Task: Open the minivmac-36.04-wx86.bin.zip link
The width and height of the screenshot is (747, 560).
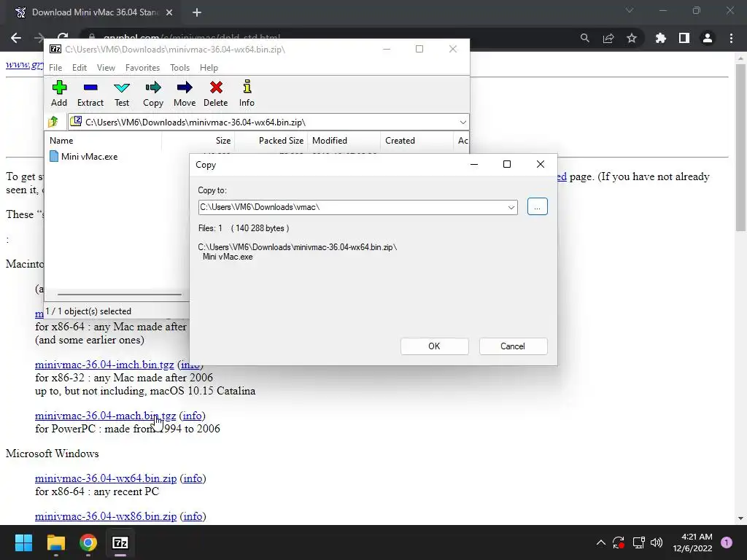Action: pyautogui.click(x=106, y=516)
